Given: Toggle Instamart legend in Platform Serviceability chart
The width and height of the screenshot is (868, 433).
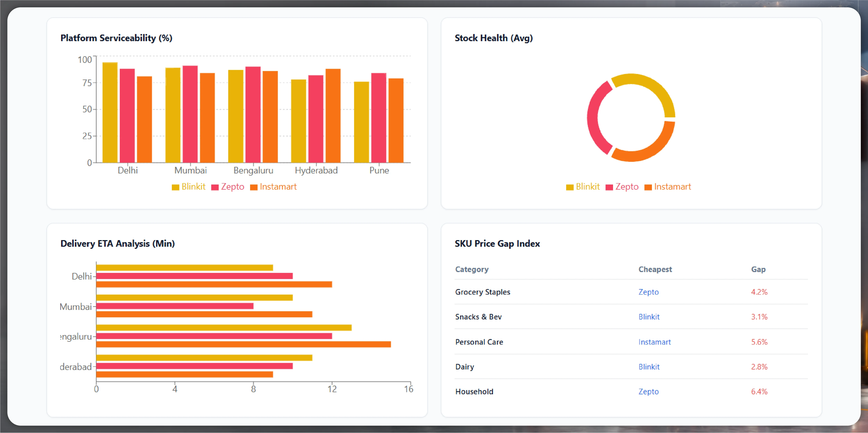Looking at the screenshot, I should click(273, 187).
